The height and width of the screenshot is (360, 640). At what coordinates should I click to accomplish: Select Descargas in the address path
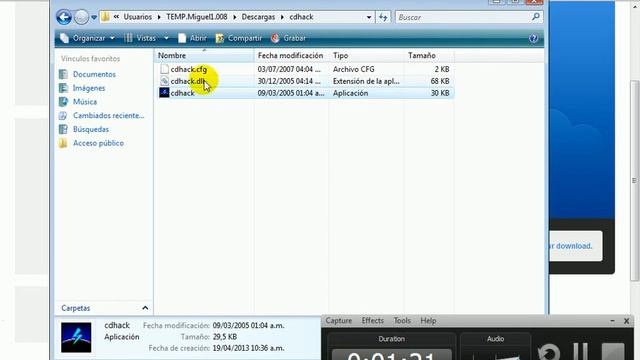pos(258,17)
